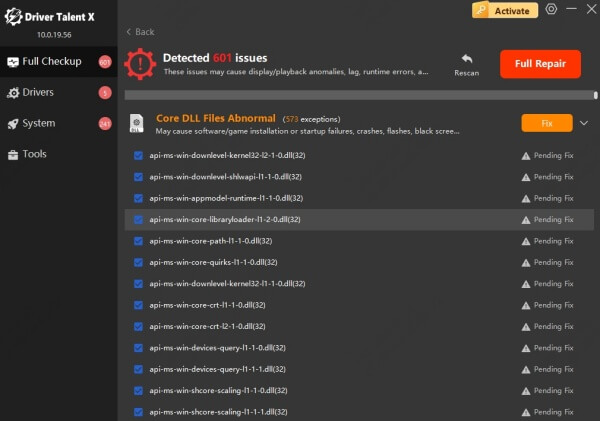This screenshot has width=600, height=421.
Task: Click warning triangle for appmodel-runtime row
Action: 526,199
